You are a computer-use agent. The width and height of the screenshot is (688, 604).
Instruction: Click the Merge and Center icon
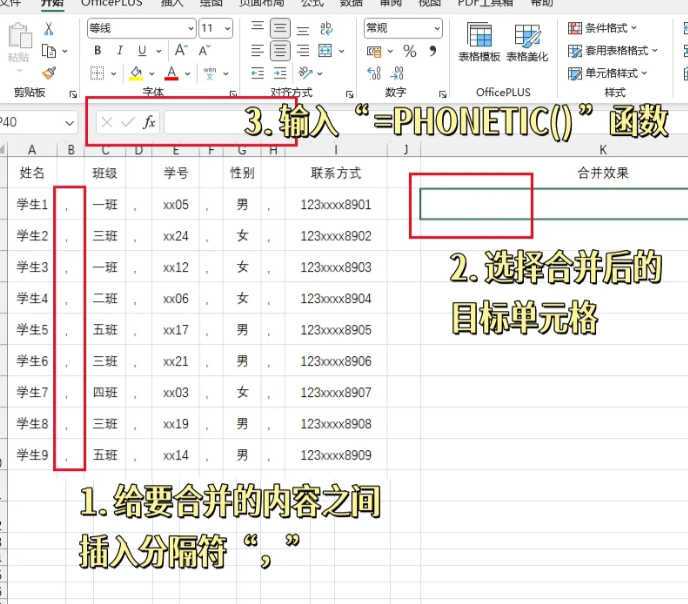325,51
